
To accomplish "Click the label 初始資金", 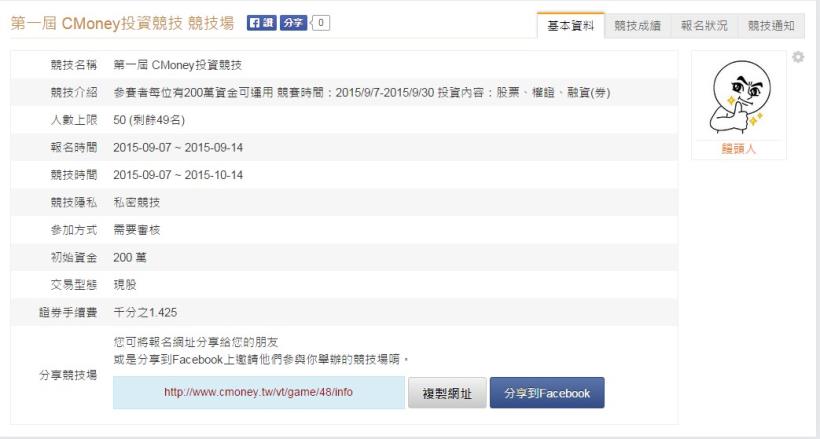I will (x=74, y=257).
